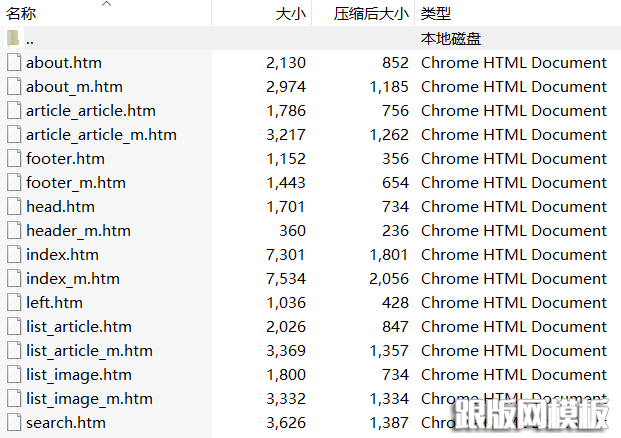This screenshot has height=438, width=621.
Task: Select header_m.htm file row
Action: tap(78, 230)
